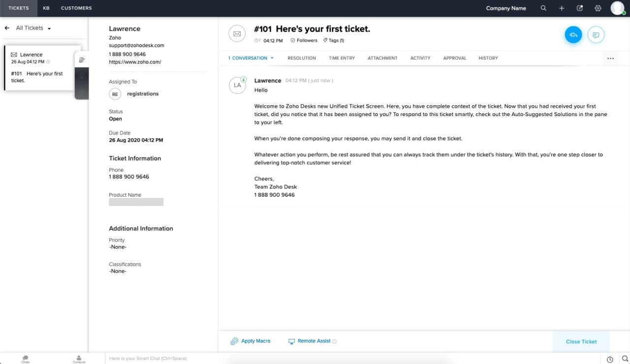
Task: Switch to the TICKETS module tab
Action: click(x=19, y=8)
